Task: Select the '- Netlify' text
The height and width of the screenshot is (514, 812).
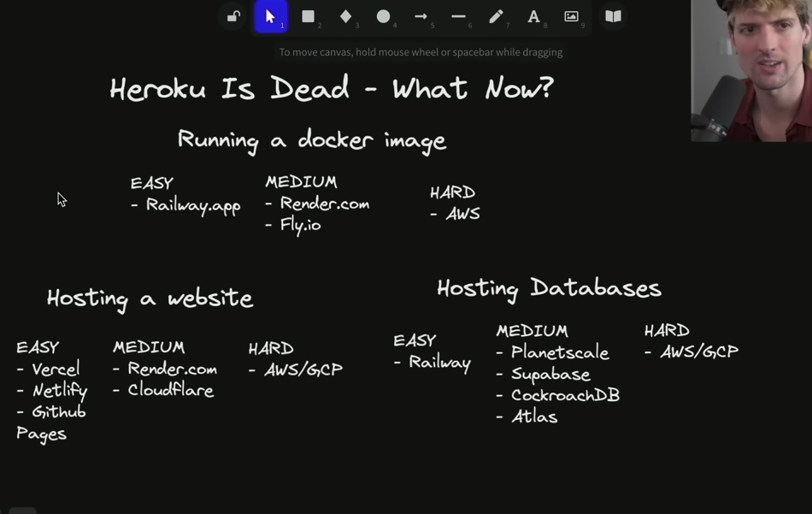Action: (52, 391)
